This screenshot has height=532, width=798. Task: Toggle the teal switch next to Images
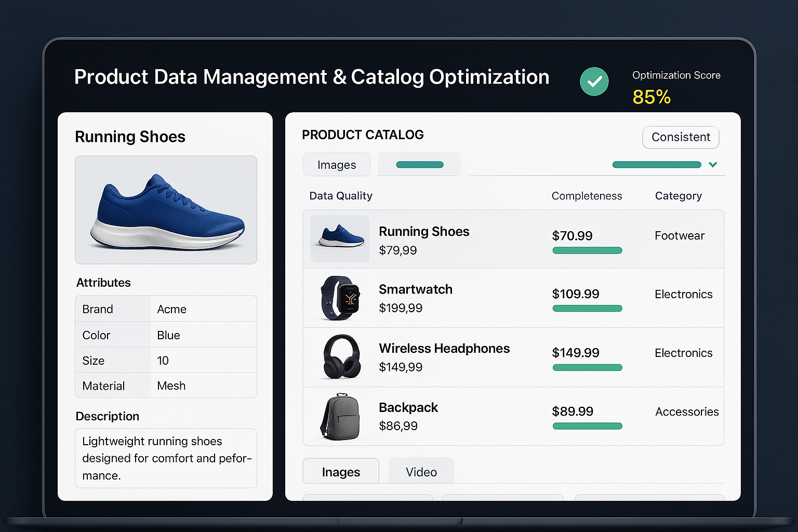[x=419, y=164]
